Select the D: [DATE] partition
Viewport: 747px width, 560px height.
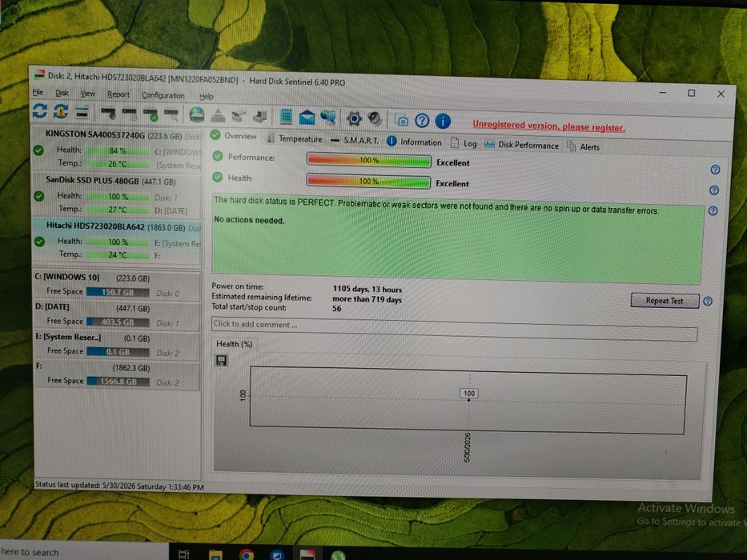(x=117, y=314)
